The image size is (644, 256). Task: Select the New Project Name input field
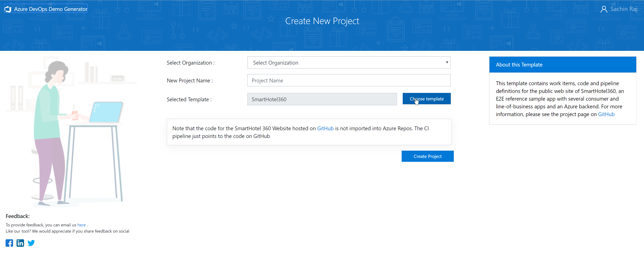[348, 80]
